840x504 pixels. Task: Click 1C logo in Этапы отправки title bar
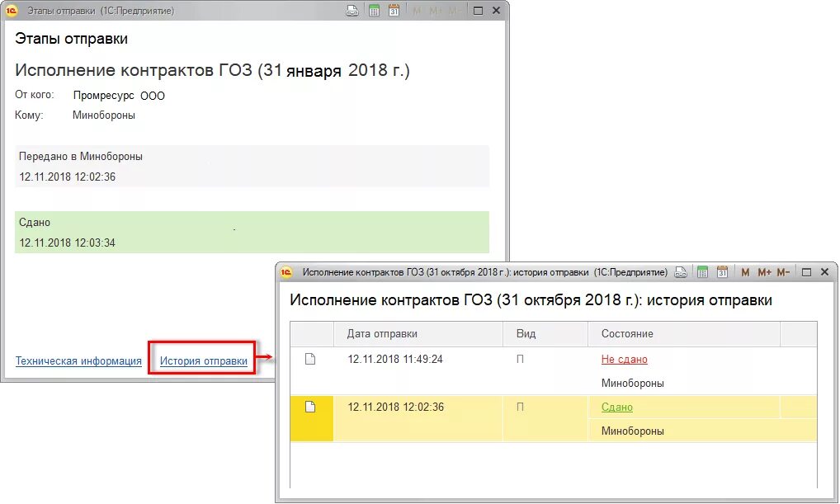pyautogui.click(x=12, y=11)
